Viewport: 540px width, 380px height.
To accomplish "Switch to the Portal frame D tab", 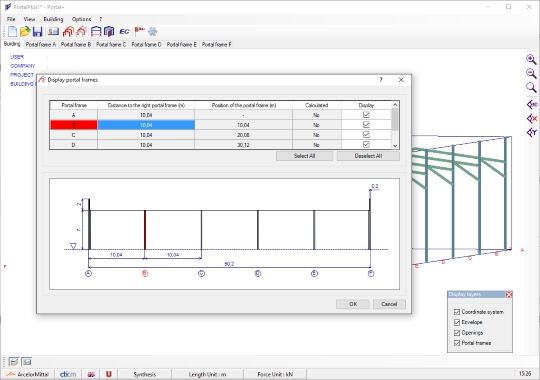I will coord(146,44).
